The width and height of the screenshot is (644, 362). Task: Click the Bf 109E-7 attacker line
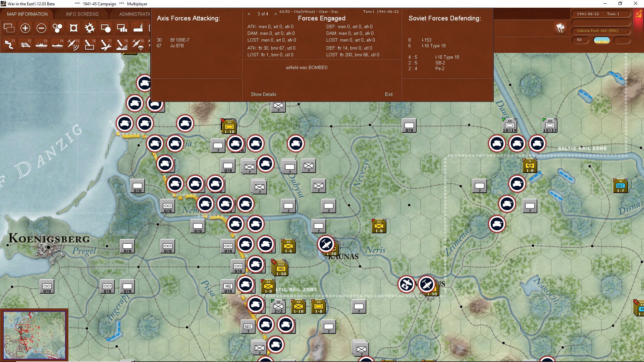click(173, 40)
